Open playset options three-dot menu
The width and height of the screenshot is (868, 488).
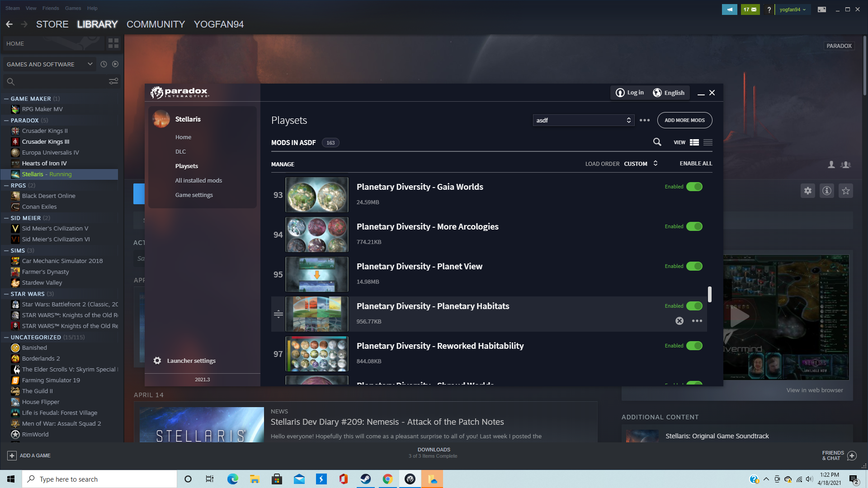click(x=645, y=120)
